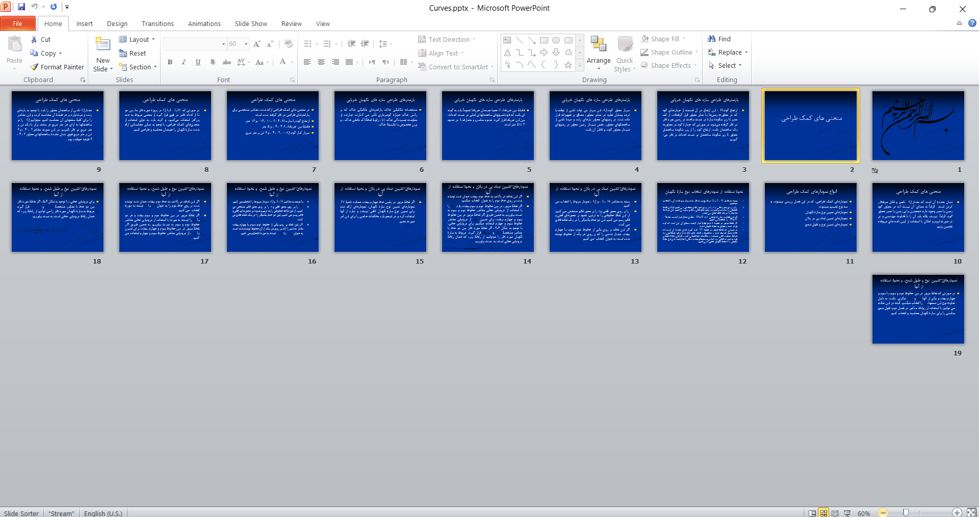Open the Section dropdown
Image resolution: width=980 pixels, height=517 pixels.
138,67
